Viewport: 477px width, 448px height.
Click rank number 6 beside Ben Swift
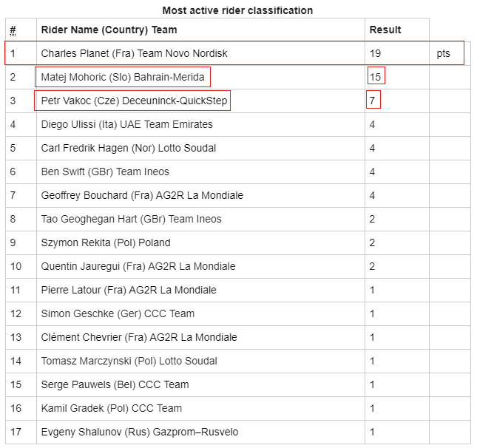tap(13, 172)
